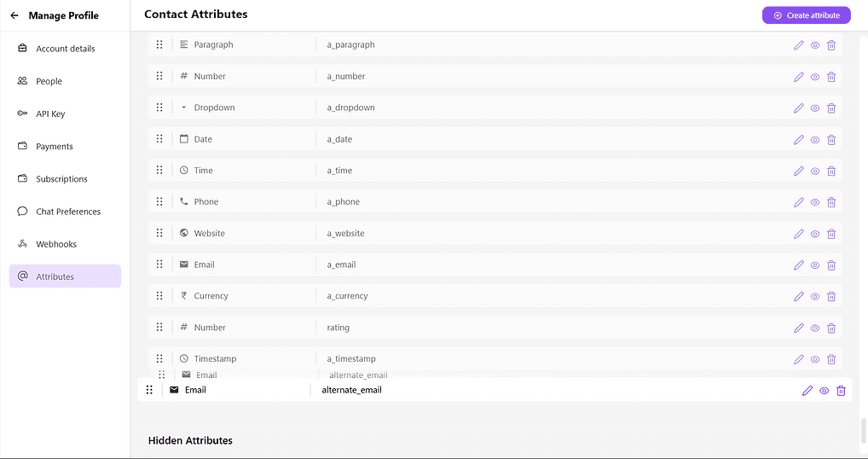Grab drag handle of a_dropdown row
This screenshot has height=459, width=868.
pos(159,107)
